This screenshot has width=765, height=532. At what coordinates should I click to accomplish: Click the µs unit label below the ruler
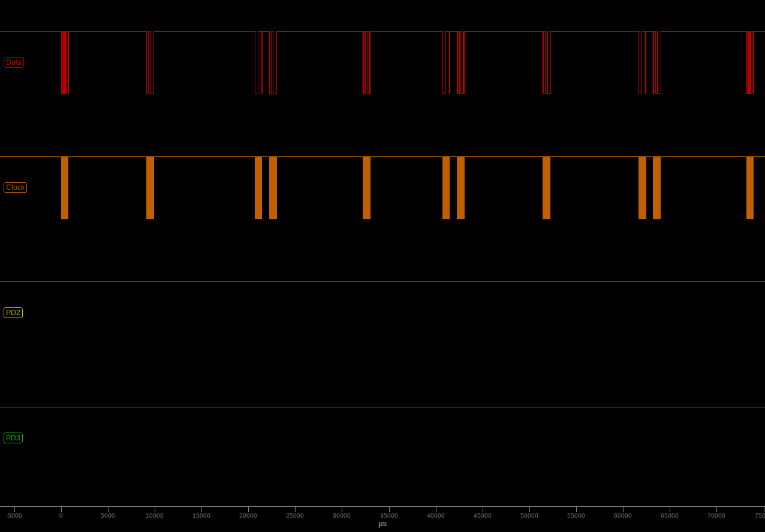(x=382, y=524)
